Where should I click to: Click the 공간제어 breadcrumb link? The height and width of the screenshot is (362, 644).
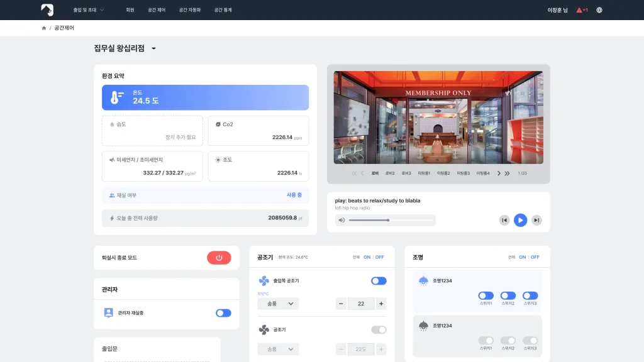pyautogui.click(x=64, y=28)
